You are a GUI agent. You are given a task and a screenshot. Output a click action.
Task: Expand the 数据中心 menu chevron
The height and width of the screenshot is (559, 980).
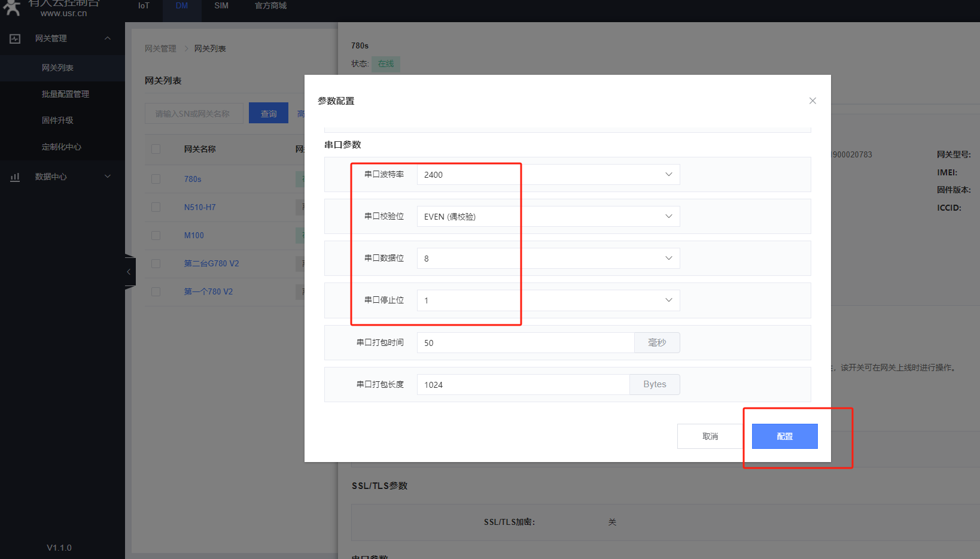108,176
